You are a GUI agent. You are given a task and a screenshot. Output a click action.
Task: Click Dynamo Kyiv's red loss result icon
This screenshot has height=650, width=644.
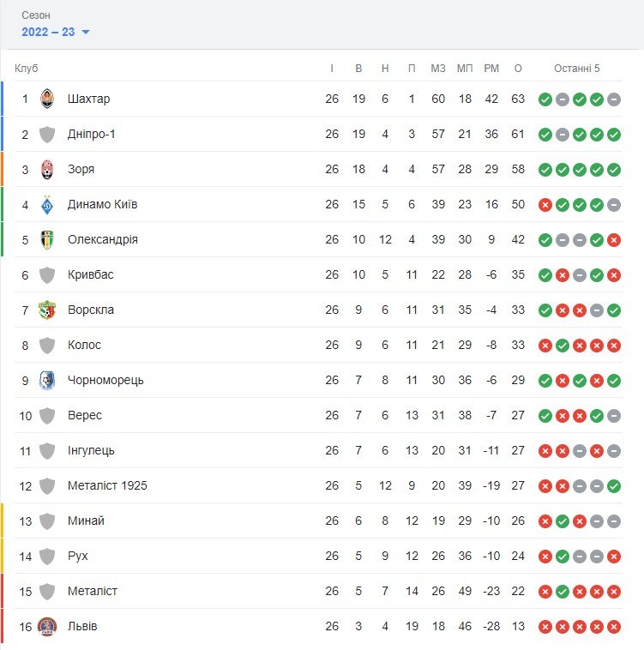tap(545, 204)
